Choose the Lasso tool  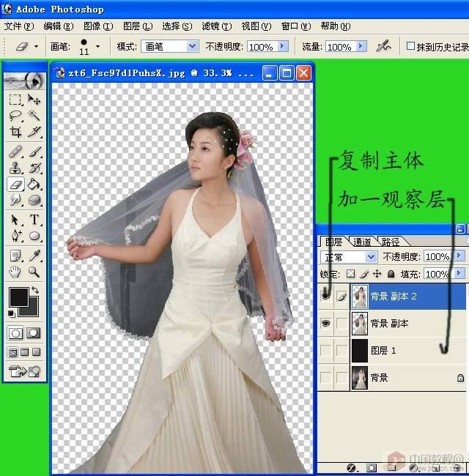tap(15, 116)
